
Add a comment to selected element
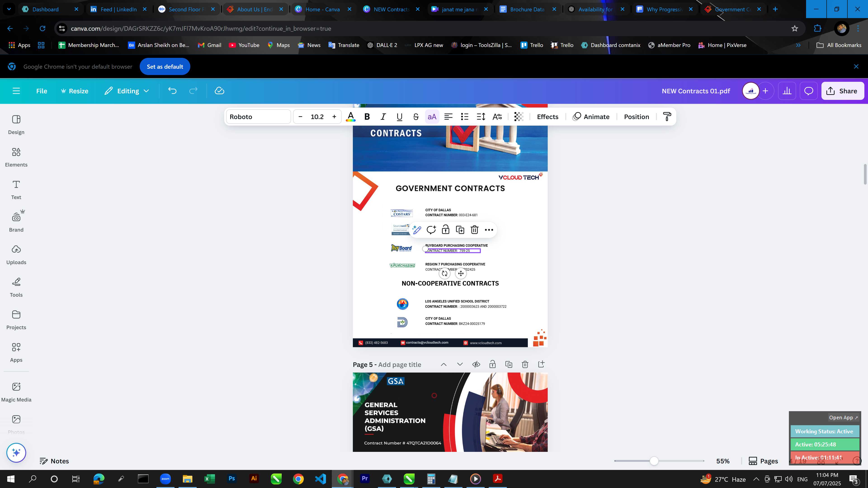pyautogui.click(x=431, y=230)
